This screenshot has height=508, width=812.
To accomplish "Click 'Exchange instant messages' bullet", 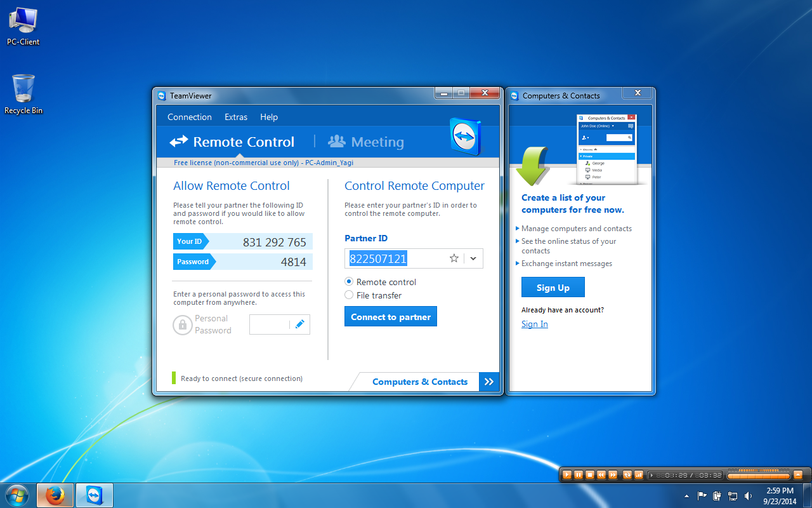I will [x=566, y=264].
